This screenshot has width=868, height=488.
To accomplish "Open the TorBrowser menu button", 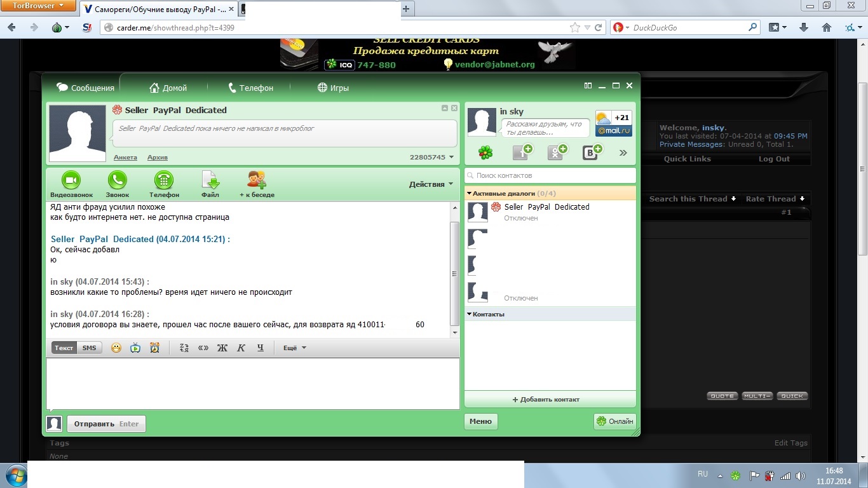I will point(39,6).
